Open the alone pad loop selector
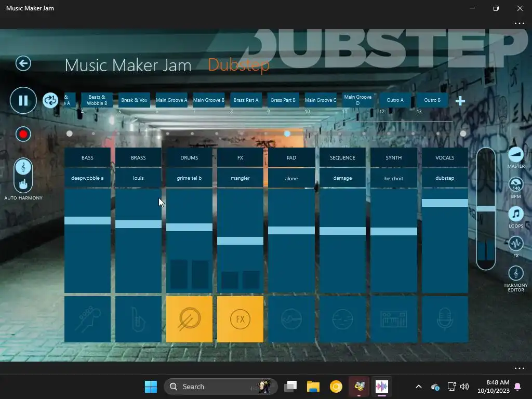Viewport: 532px width, 399px height. [x=291, y=178]
